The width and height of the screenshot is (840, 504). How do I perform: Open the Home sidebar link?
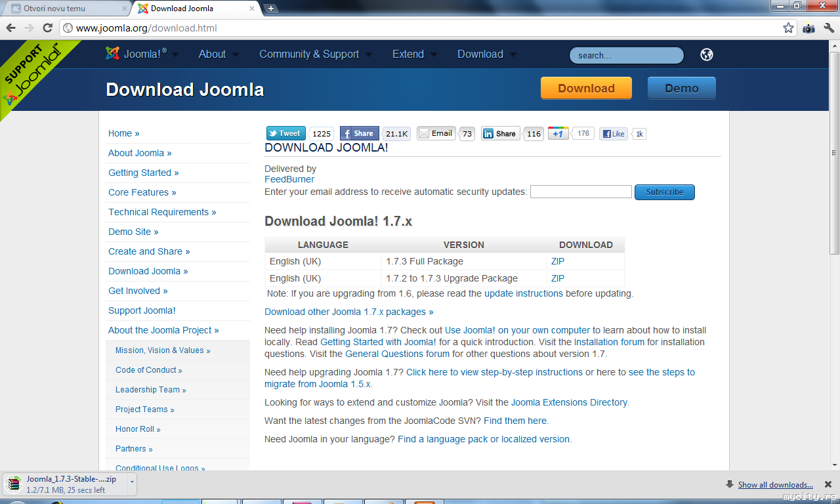coord(124,133)
